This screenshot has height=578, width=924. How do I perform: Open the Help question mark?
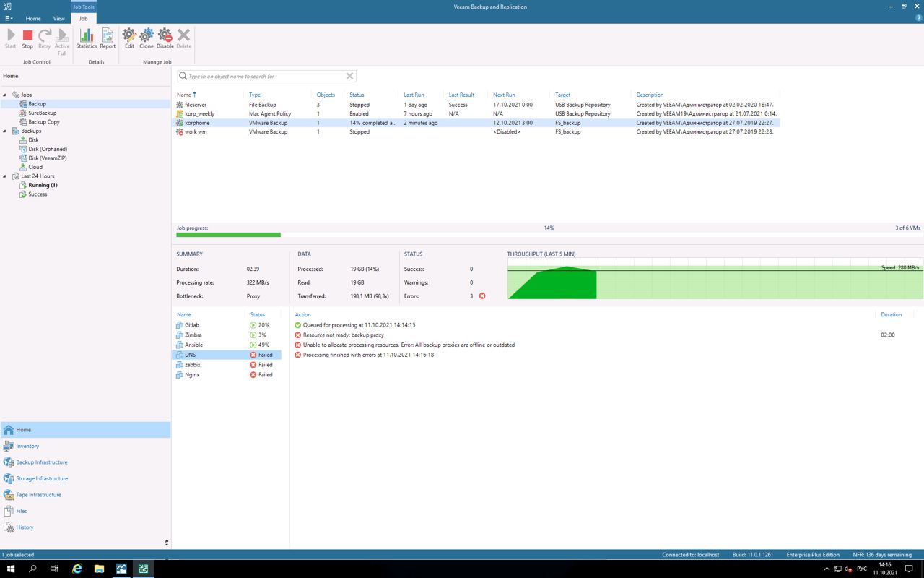tap(918, 18)
